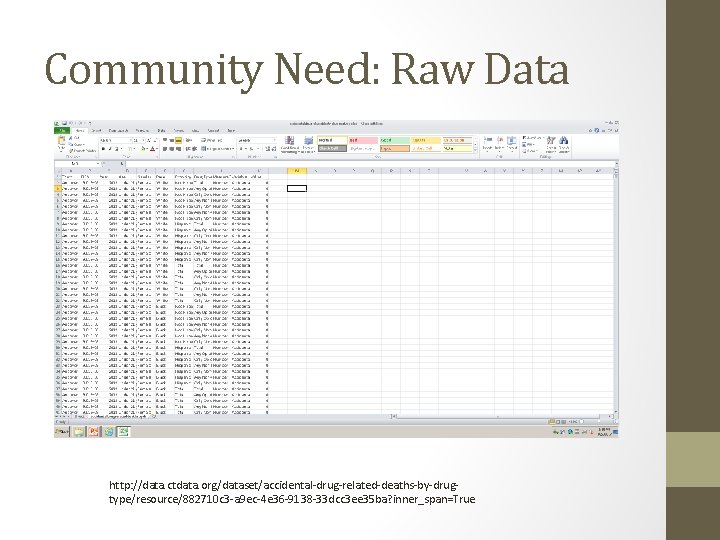Switch to the Home ribbon tab
This screenshot has height=540, width=720.
coord(80,130)
